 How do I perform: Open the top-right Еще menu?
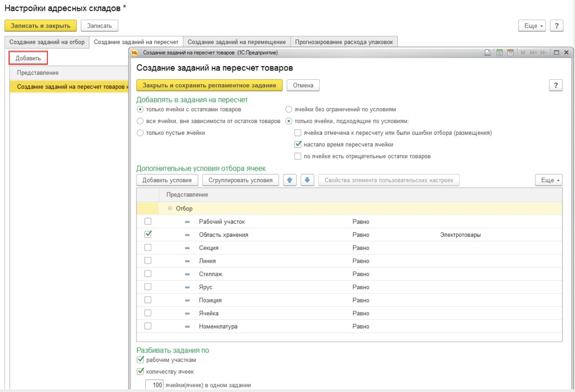pos(532,26)
